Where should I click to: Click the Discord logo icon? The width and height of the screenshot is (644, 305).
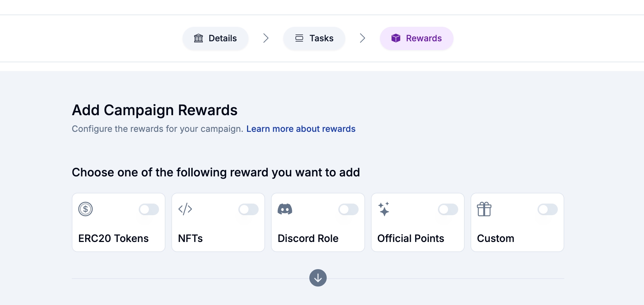(285, 209)
